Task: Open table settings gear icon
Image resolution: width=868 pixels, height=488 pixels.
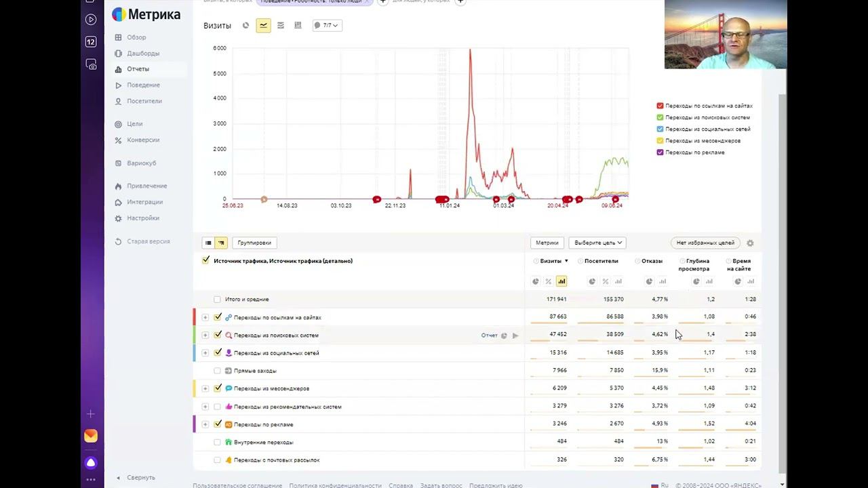Action: pyautogui.click(x=750, y=243)
